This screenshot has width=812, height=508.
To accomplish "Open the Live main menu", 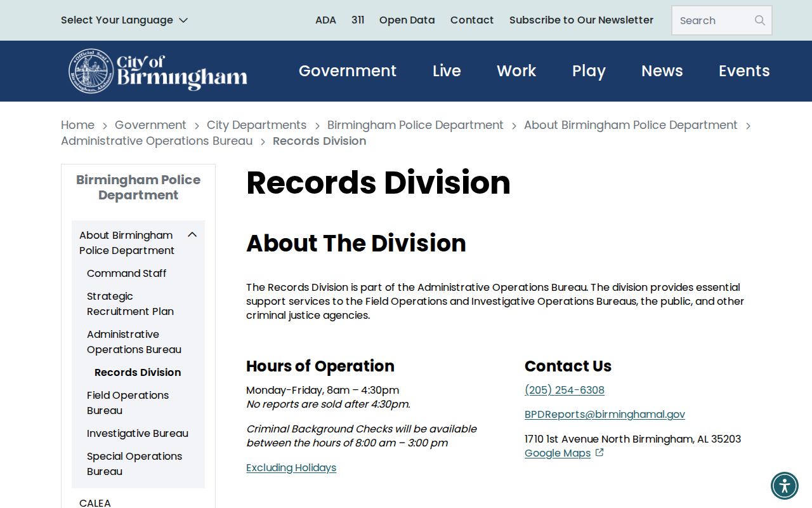I will [x=447, y=71].
